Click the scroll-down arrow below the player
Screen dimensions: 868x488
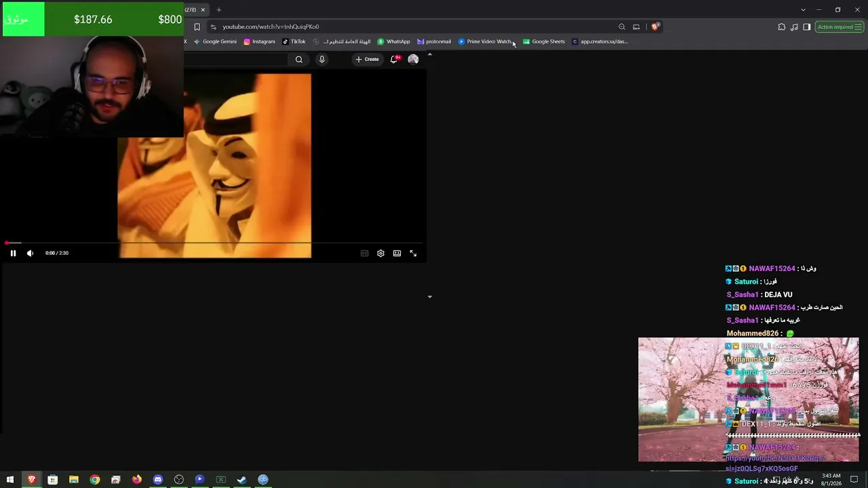click(429, 297)
